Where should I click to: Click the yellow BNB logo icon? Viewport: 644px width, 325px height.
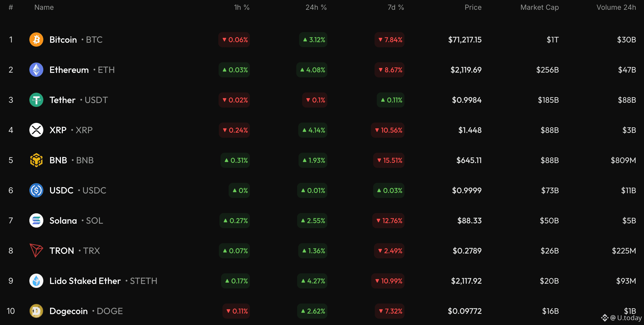tap(36, 160)
